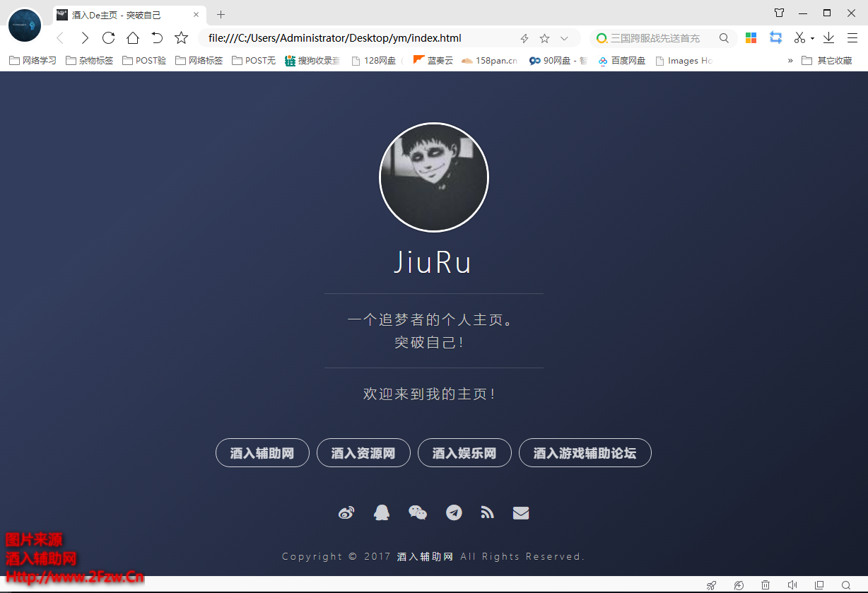Click the search input showing 三国跨服战

pyautogui.click(x=655, y=38)
